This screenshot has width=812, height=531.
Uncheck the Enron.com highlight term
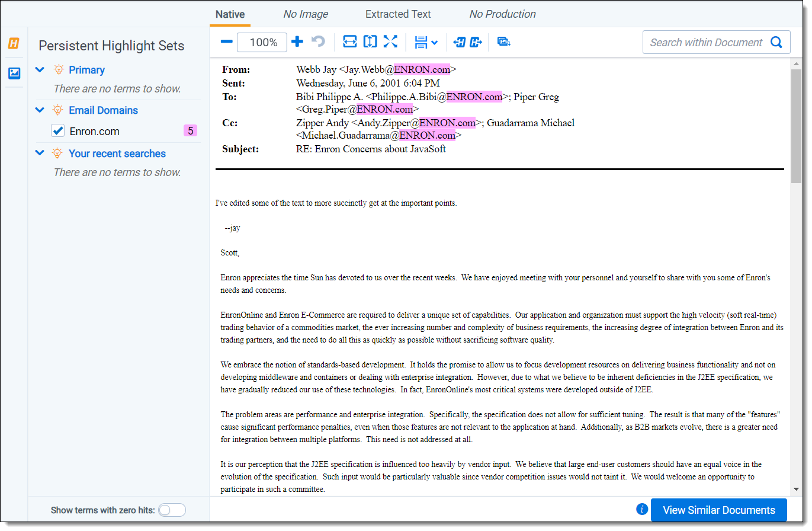57,131
